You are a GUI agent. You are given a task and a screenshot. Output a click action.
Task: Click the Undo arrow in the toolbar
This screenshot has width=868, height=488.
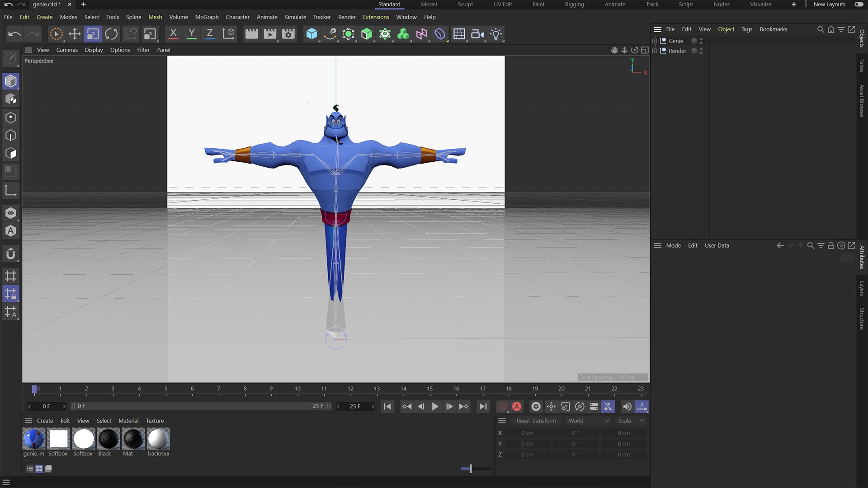14,34
